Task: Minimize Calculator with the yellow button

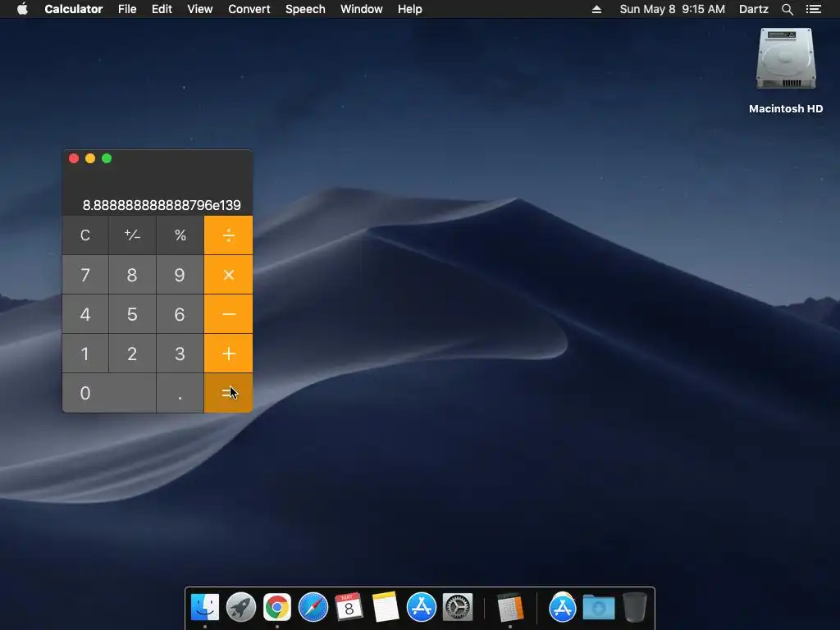Action: [90, 158]
